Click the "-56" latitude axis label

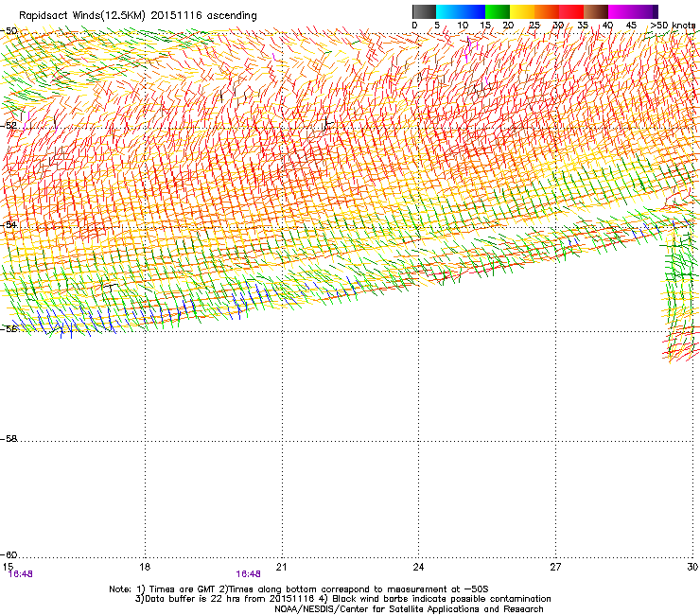click(9, 328)
